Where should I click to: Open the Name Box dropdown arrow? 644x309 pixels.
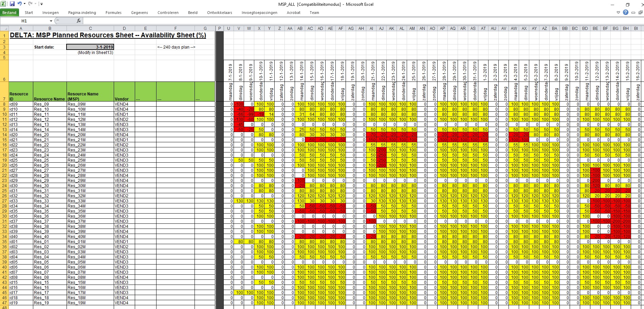[51, 21]
